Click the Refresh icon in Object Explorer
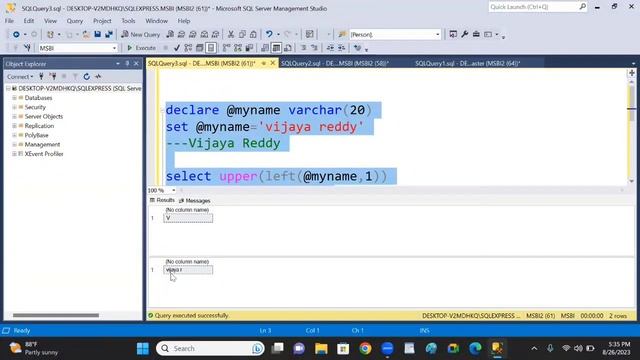 click(87, 77)
